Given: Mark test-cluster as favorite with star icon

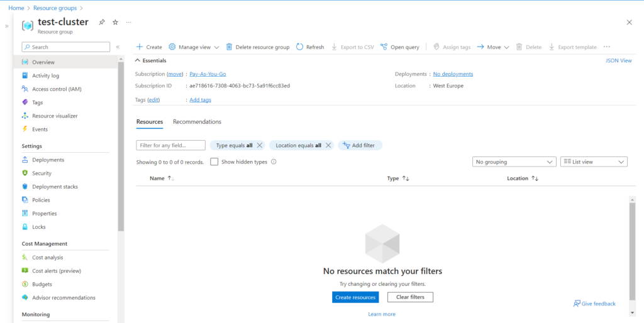Looking at the screenshot, I should click(x=116, y=22).
